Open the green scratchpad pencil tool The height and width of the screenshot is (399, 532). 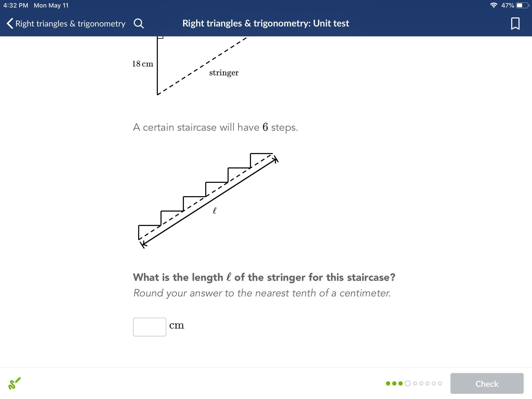tap(15, 383)
